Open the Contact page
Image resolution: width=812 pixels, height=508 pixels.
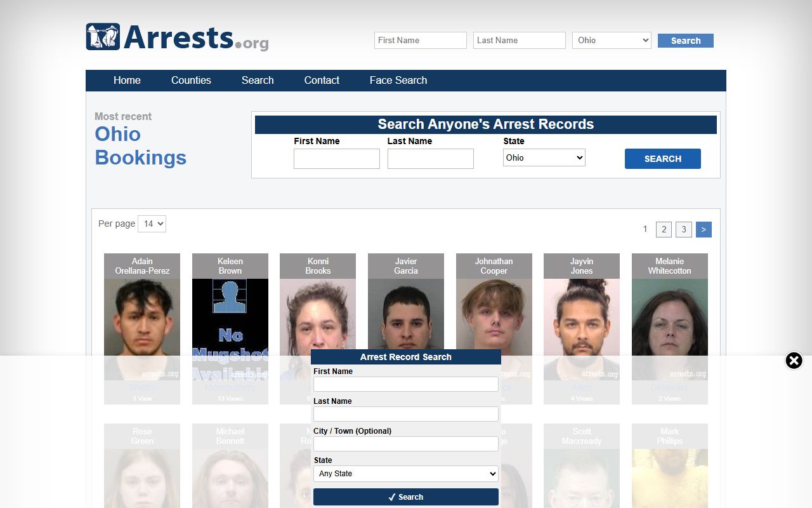[322, 81]
